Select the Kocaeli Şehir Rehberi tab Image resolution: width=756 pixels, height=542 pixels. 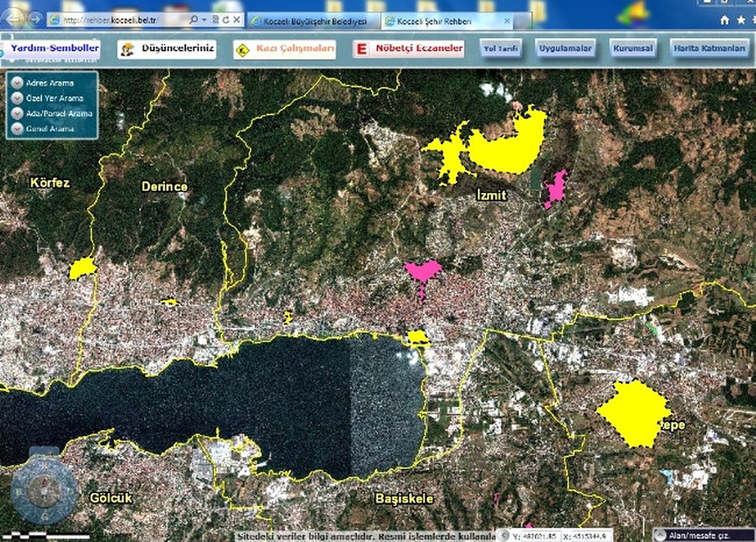click(x=447, y=21)
